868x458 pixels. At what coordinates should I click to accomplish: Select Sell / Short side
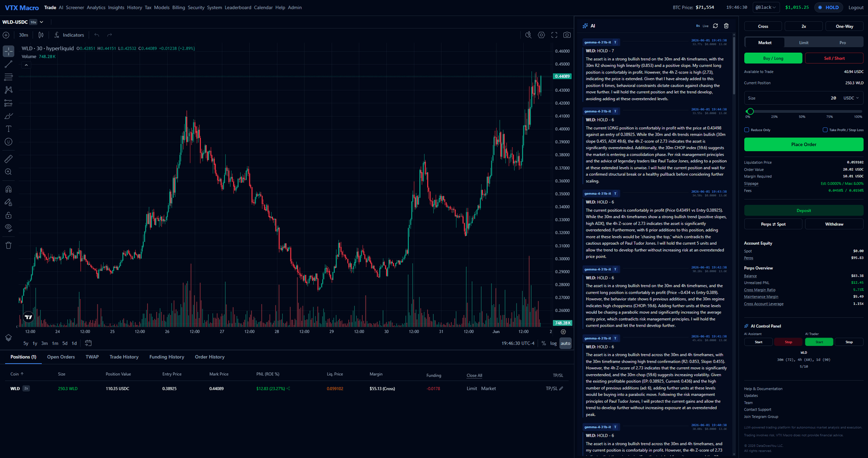pos(834,58)
